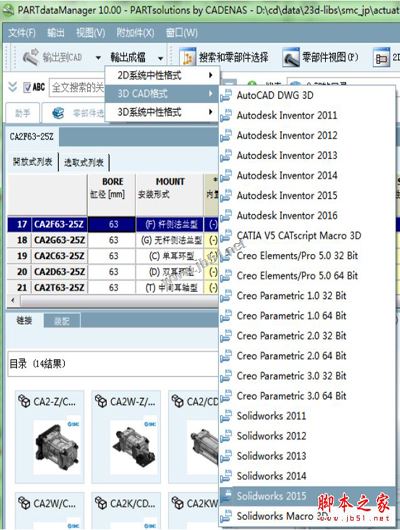The width and height of the screenshot is (400, 530).
Task: Expand the 3D系统中性格式 submenu
Action: coord(162,112)
